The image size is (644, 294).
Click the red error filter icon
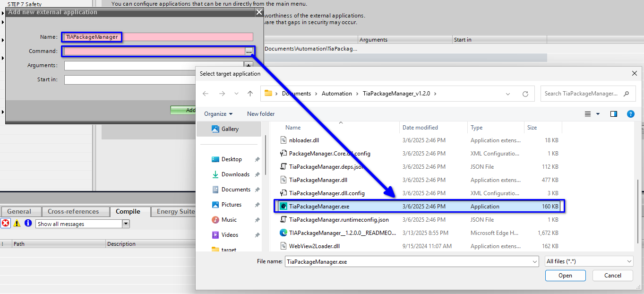(x=5, y=223)
